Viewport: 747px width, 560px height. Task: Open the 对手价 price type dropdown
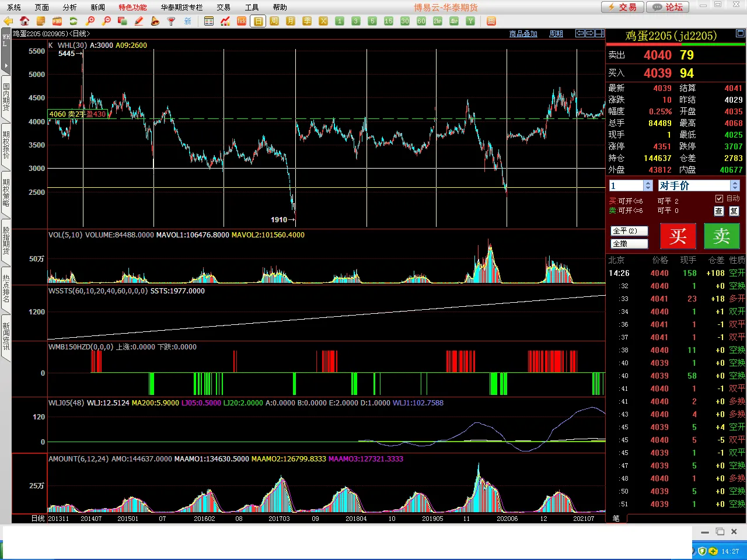(735, 185)
